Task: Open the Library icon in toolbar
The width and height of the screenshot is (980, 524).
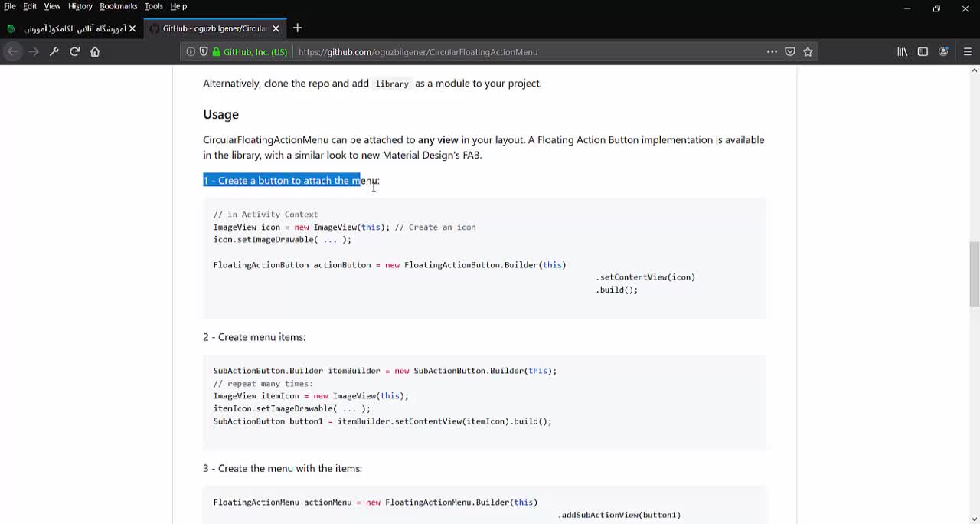Action: coord(903,51)
